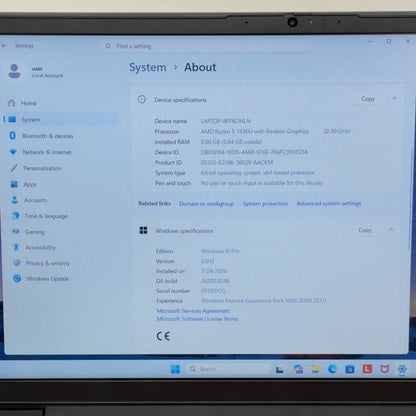The width and height of the screenshot is (416, 416).
Task: Open File Explorer from the taskbar
Action: [315, 369]
